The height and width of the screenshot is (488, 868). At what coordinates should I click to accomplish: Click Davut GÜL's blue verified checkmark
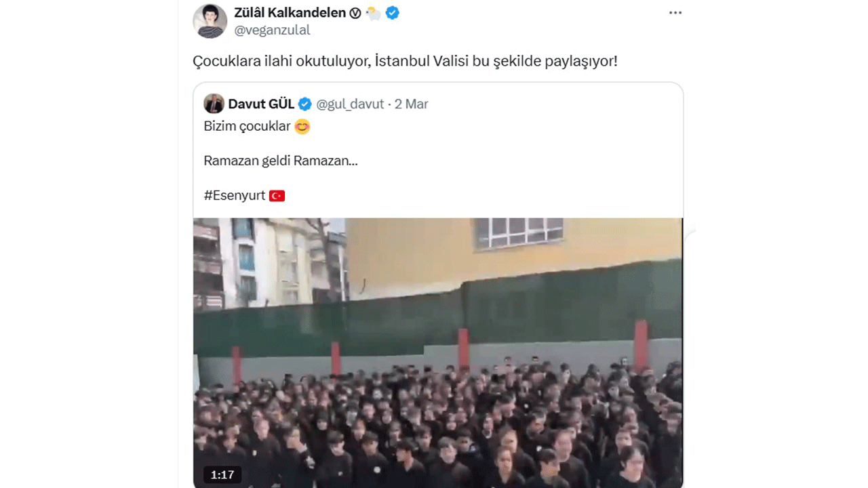pyautogui.click(x=305, y=104)
